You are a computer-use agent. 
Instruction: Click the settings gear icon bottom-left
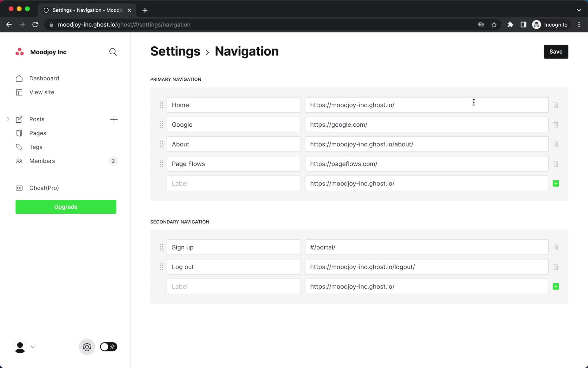click(x=87, y=347)
